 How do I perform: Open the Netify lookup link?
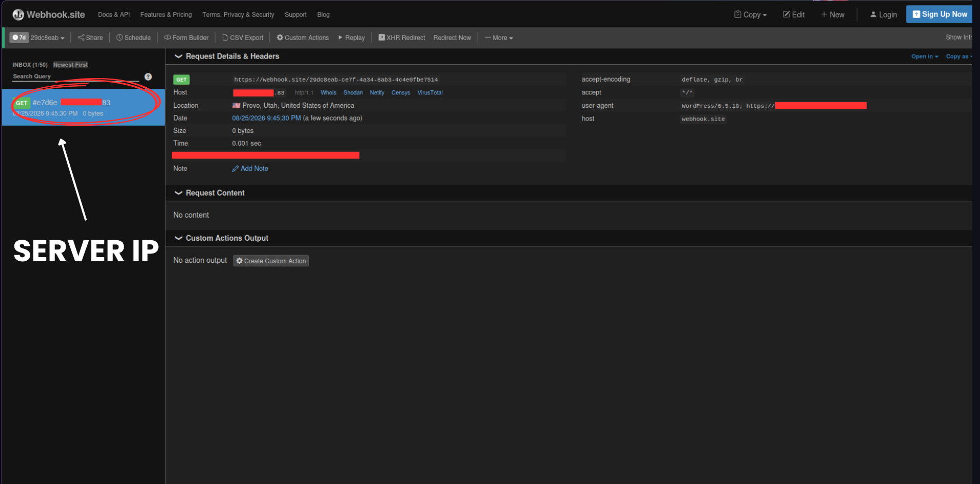[x=377, y=92]
